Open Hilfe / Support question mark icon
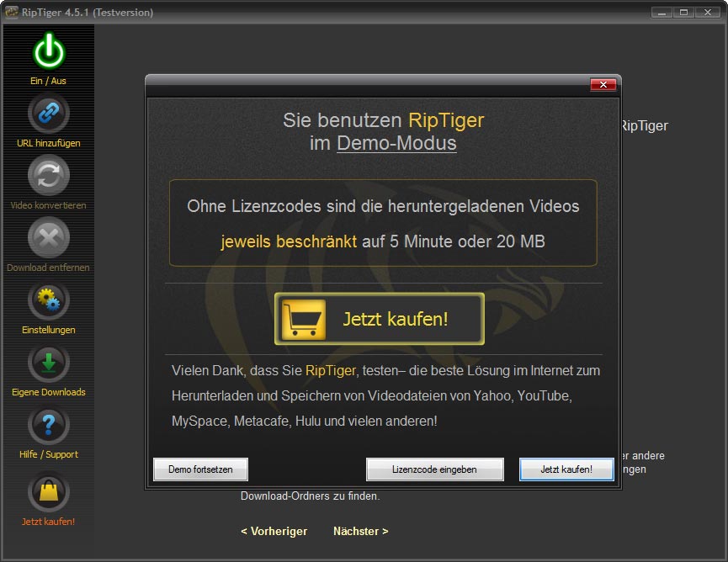 tap(48, 425)
